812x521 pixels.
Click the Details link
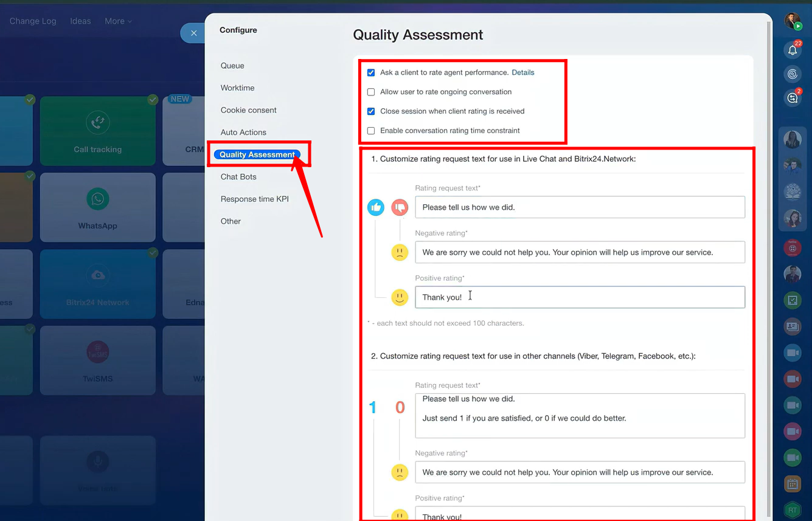point(522,72)
